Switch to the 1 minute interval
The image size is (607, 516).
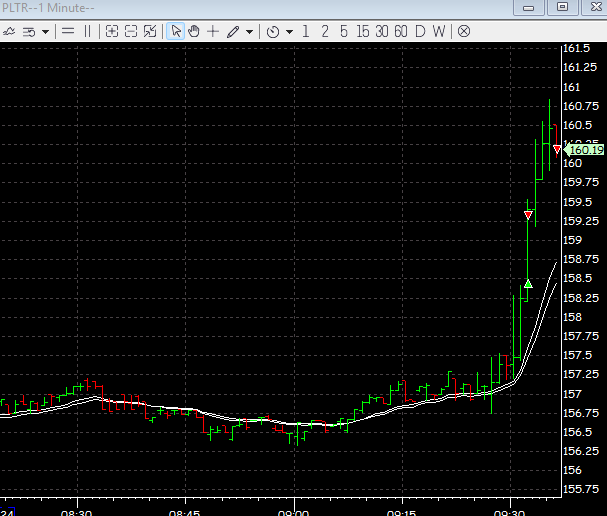tap(305, 31)
